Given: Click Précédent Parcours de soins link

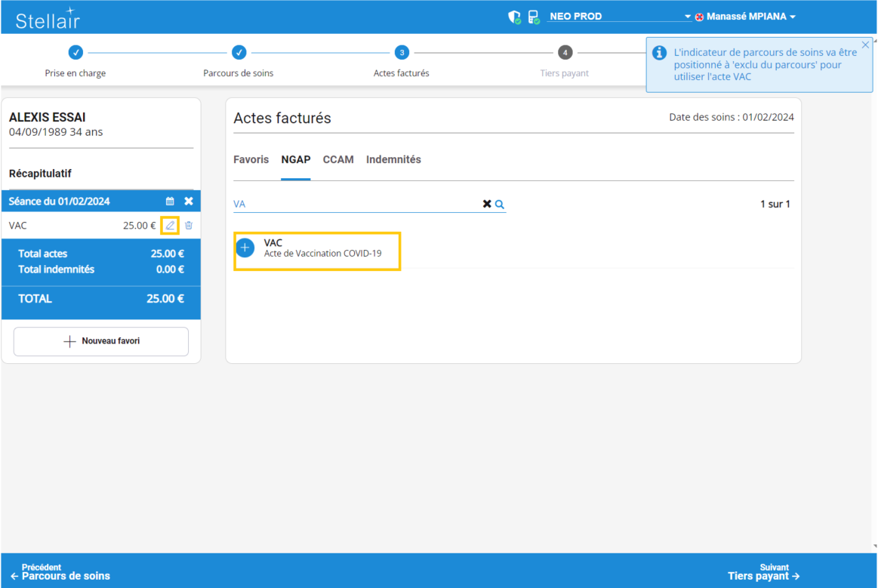Looking at the screenshot, I should pos(60,571).
